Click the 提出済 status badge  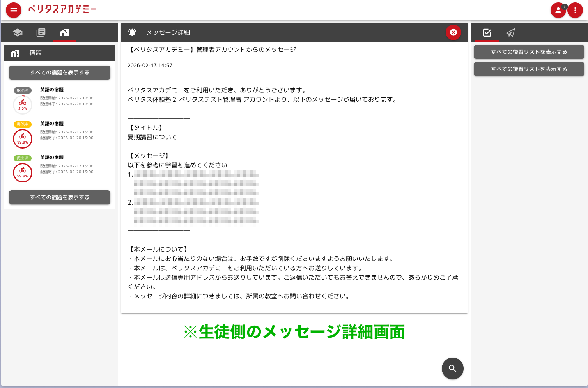point(23,158)
